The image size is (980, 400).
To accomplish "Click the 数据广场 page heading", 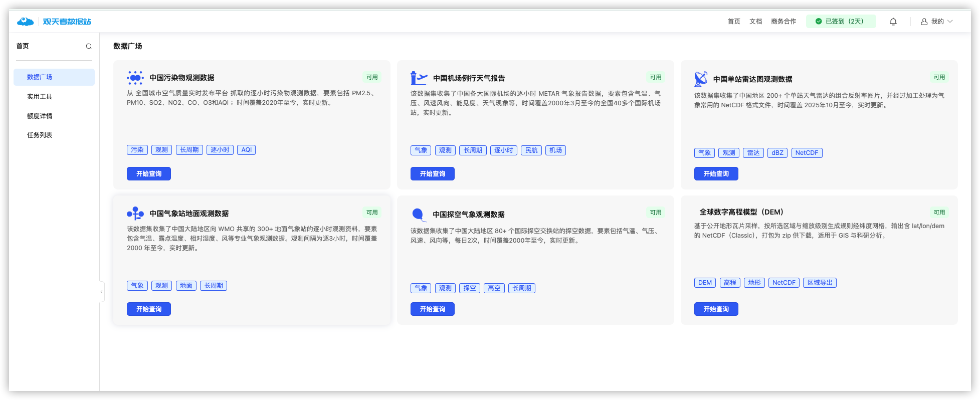I will click(128, 46).
